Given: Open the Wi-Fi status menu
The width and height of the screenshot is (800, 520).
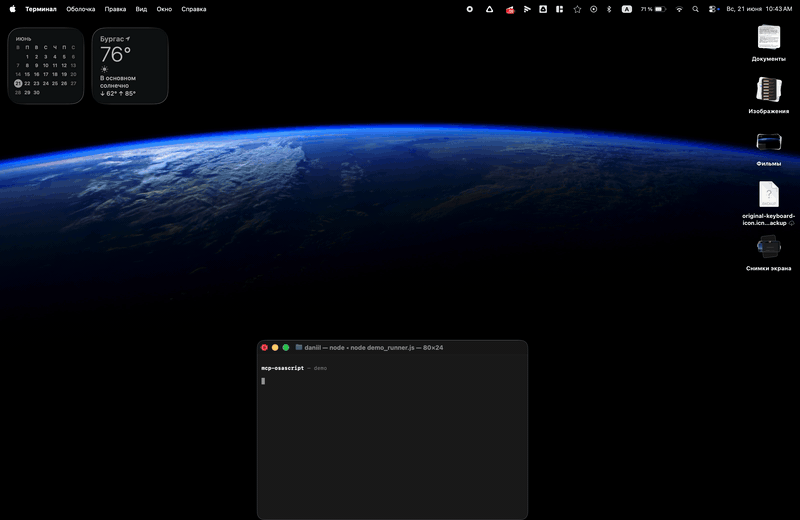Looking at the screenshot, I should click(679, 9).
